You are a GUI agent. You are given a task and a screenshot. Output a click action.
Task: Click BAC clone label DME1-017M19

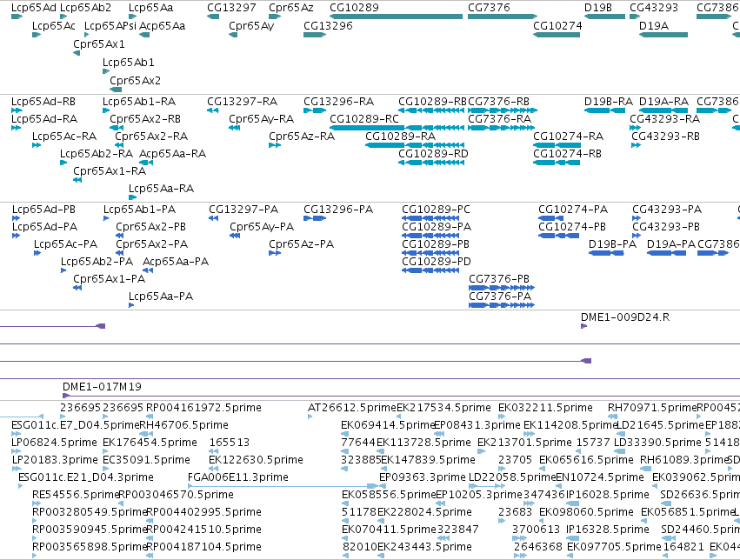[x=102, y=387]
